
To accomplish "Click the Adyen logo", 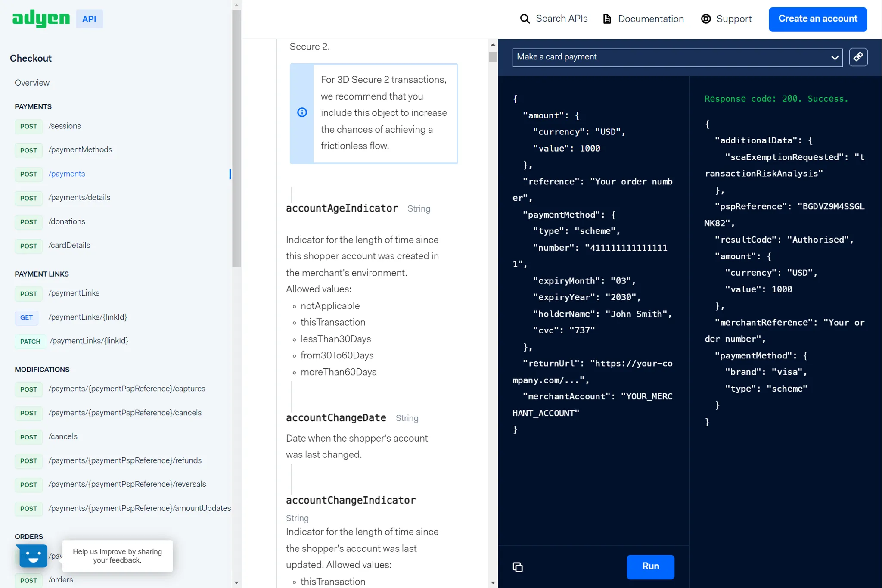I will [41, 19].
